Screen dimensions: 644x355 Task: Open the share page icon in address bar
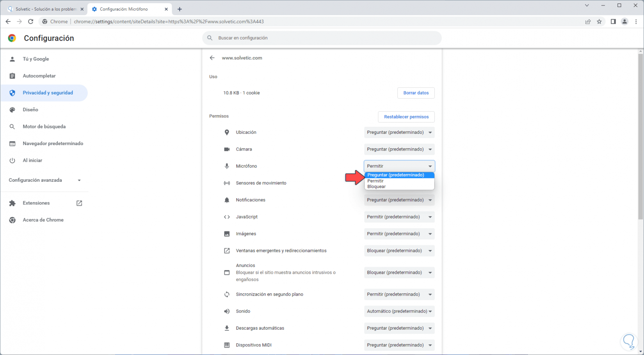[x=588, y=21]
